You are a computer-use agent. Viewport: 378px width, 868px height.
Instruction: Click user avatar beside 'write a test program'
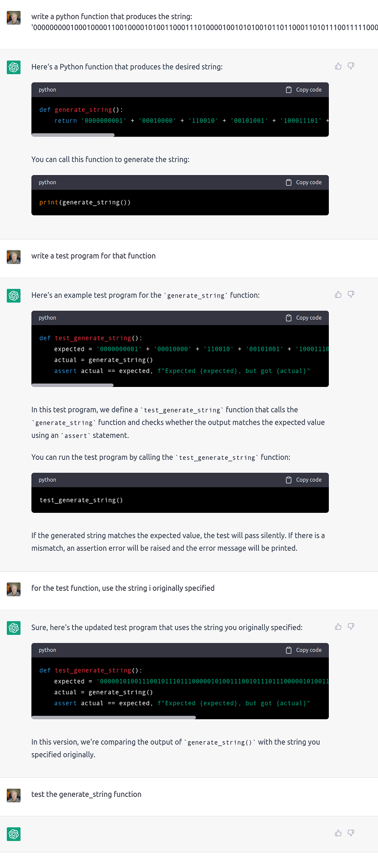pyautogui.click(x=14, y=257)
